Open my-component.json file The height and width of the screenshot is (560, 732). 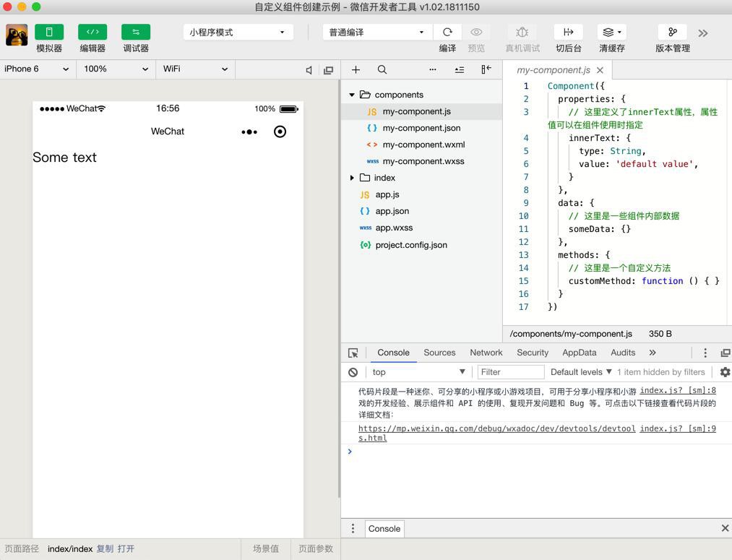(x=421, y=128)
